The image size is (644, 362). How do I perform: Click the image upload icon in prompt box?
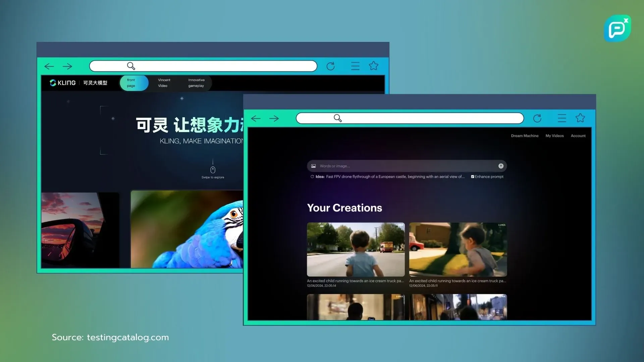[313, 166]
